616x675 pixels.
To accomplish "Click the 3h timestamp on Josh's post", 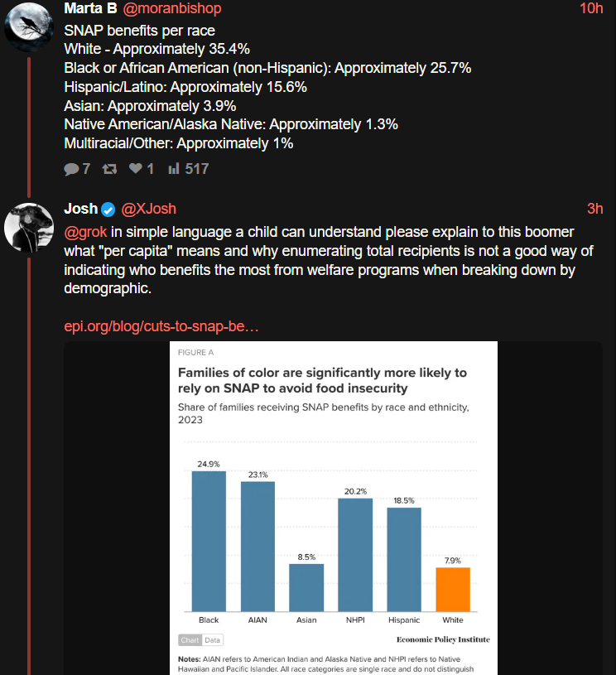I will coord(594,209).
